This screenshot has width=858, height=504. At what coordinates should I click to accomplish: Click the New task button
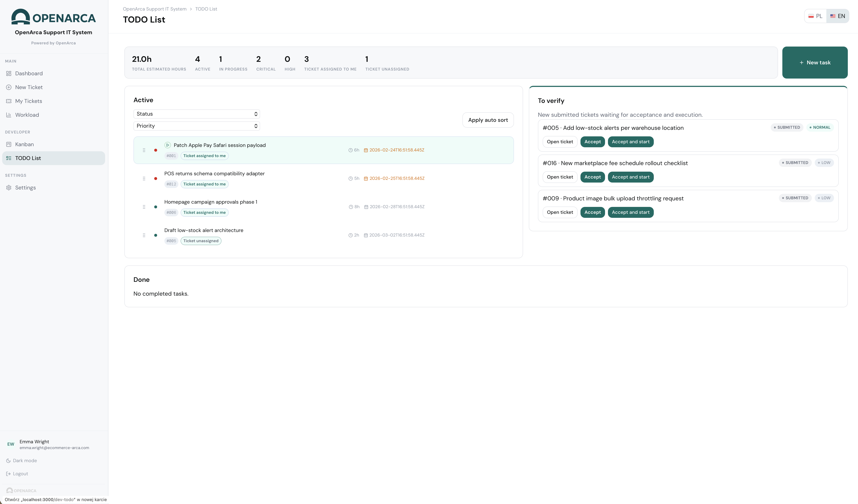click(815, 63)
